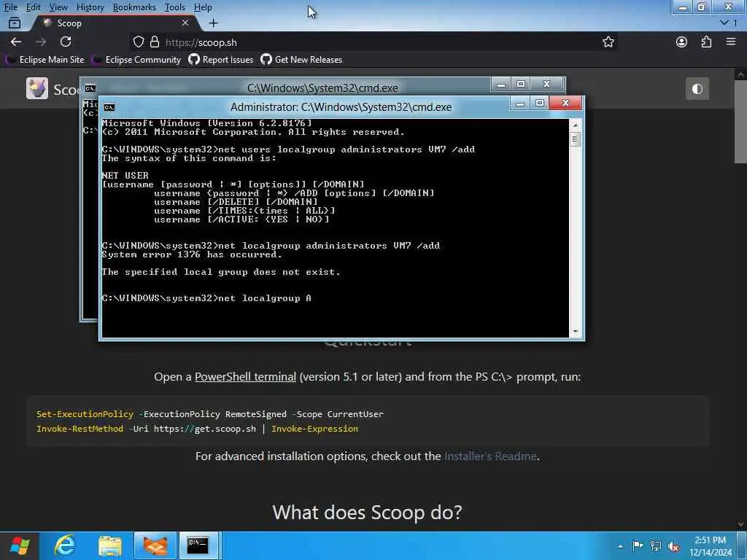Open the taskbar clock 2:51 PM
This screenshot has height=560, width=747.
pos(710,546)
